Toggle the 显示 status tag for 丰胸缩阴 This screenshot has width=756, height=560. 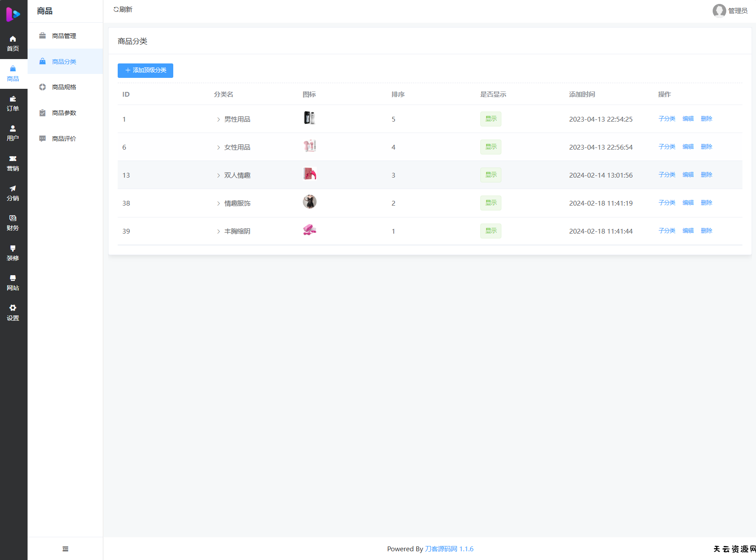(490, 231)
